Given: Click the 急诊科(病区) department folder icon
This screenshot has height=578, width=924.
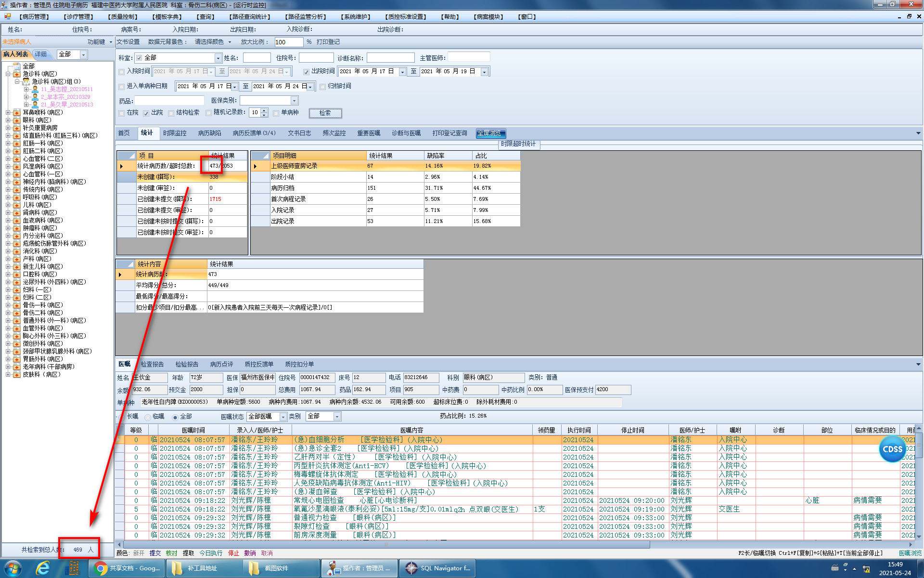Looking at the screenshot, I should pos(17,74).
